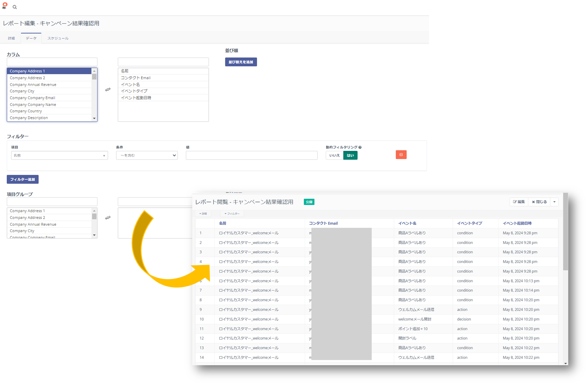Viewport: 588px width, 385px height.
Task: Open the 項目 field dropdown
Action: pyautogui.click(x=59, y=155)
